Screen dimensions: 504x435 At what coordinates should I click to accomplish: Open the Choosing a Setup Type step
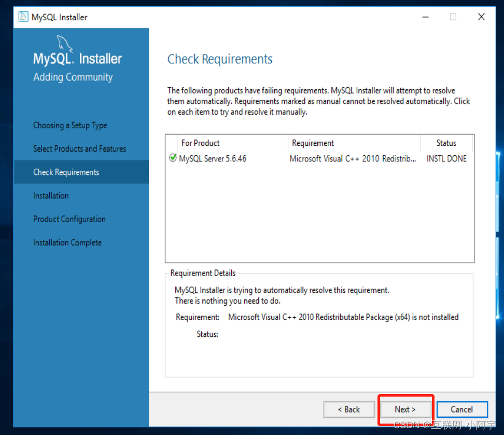point(70,125)
